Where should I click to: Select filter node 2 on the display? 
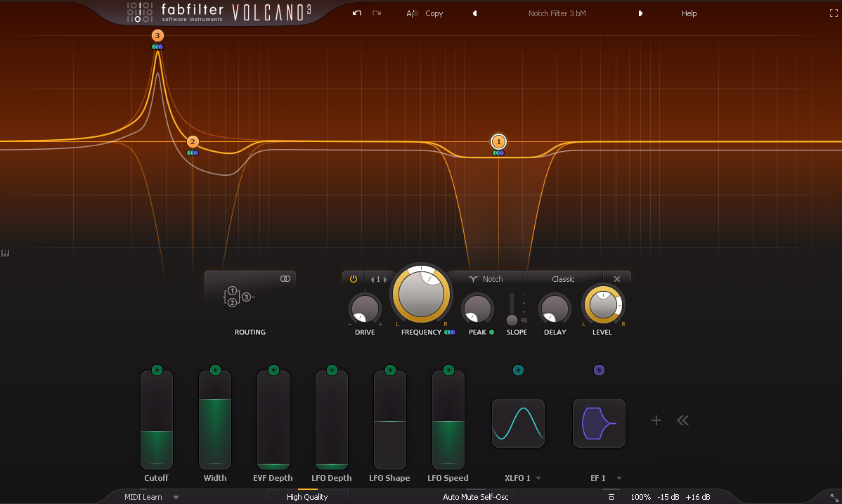point(193,142)
